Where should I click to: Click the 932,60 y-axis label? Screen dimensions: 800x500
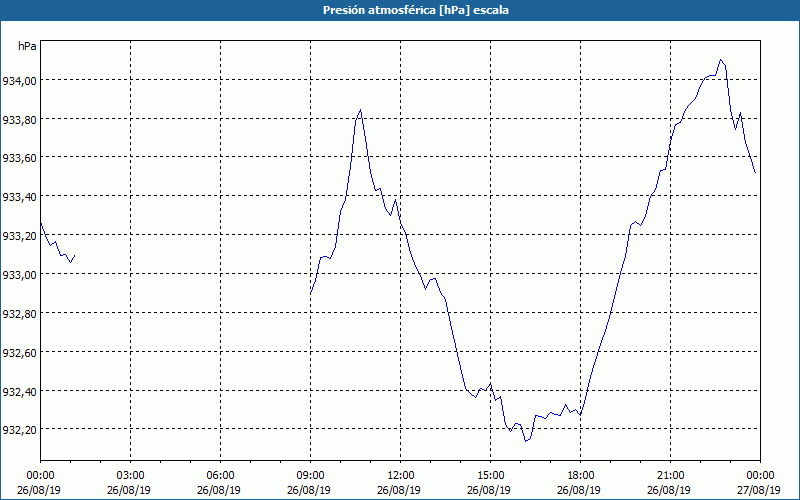click(x=19, y=352)
